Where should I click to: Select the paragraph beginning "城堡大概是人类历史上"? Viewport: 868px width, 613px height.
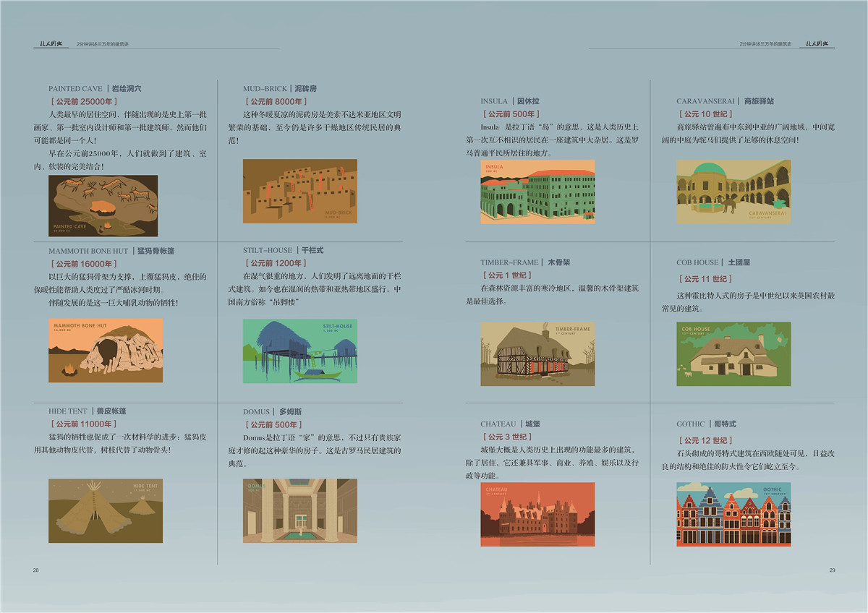tap(553, 463)
